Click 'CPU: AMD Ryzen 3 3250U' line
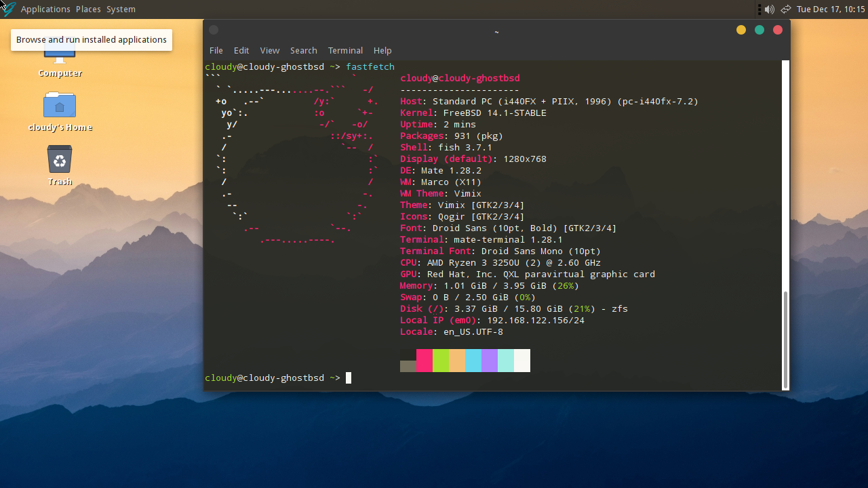 coord(500,262)
